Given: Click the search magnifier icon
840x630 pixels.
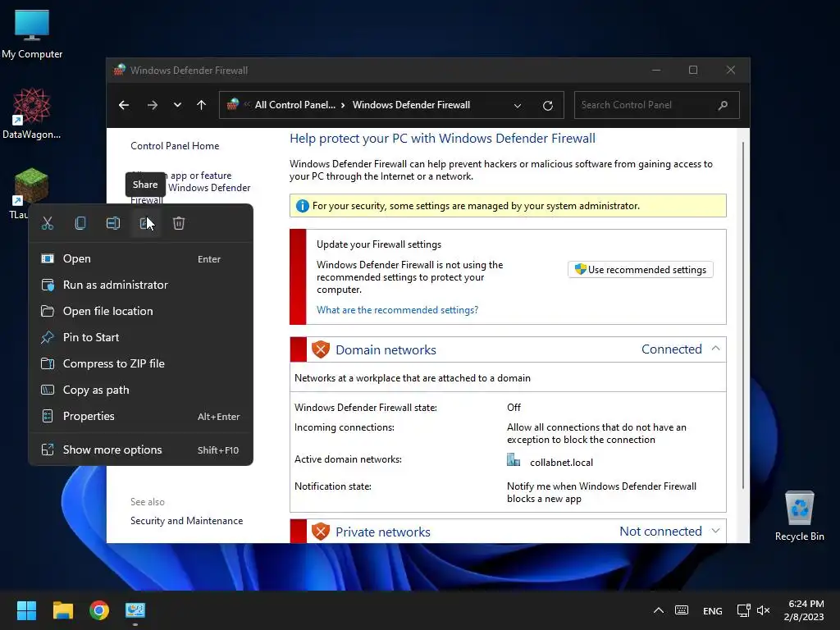Looking at the screenshot, I should (724, 105).
